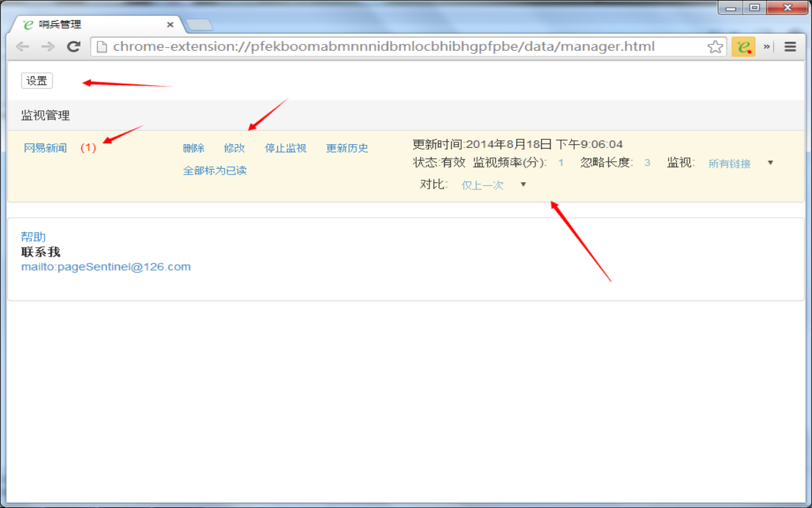Click the 状态:有效 status text
Image resolution: width=812 pixels, height=508 pixels.
coord(439,162)
